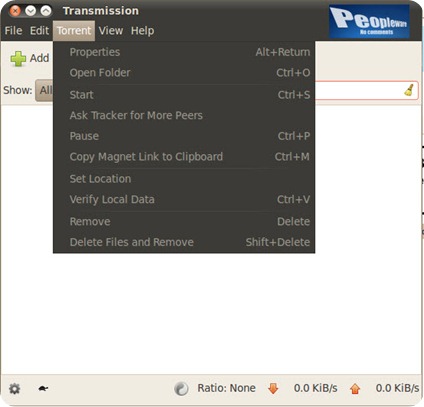Open the Show All filter dropdown
The height and width of the screenshot is (407, 424).
[44, 90]
